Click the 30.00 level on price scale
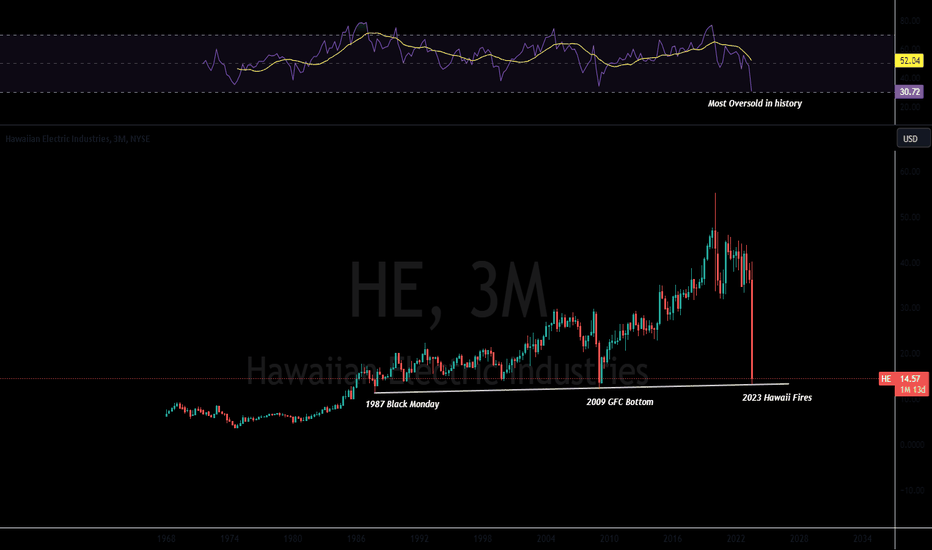932x550 pixels. point(910,308)
